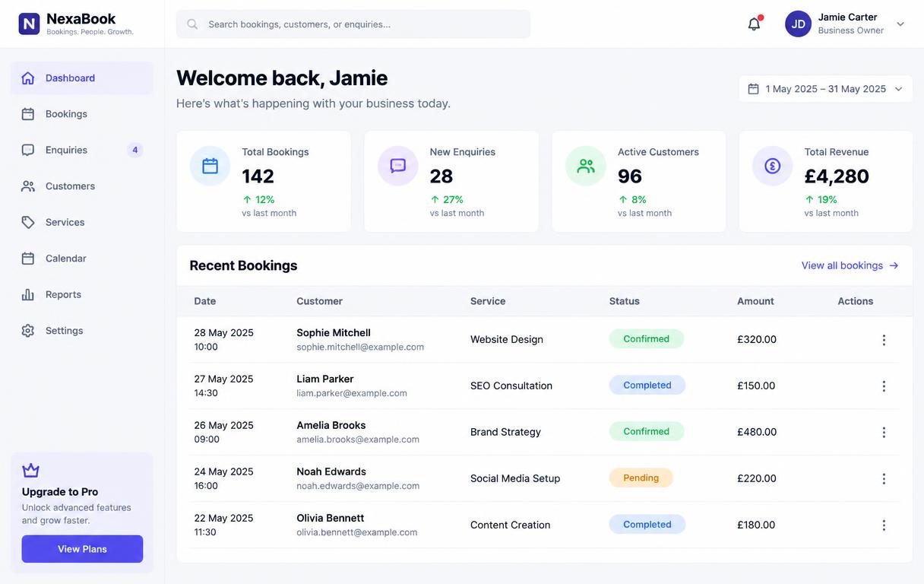Click the Social Media Setup service cell

click(x=515, y=479)
